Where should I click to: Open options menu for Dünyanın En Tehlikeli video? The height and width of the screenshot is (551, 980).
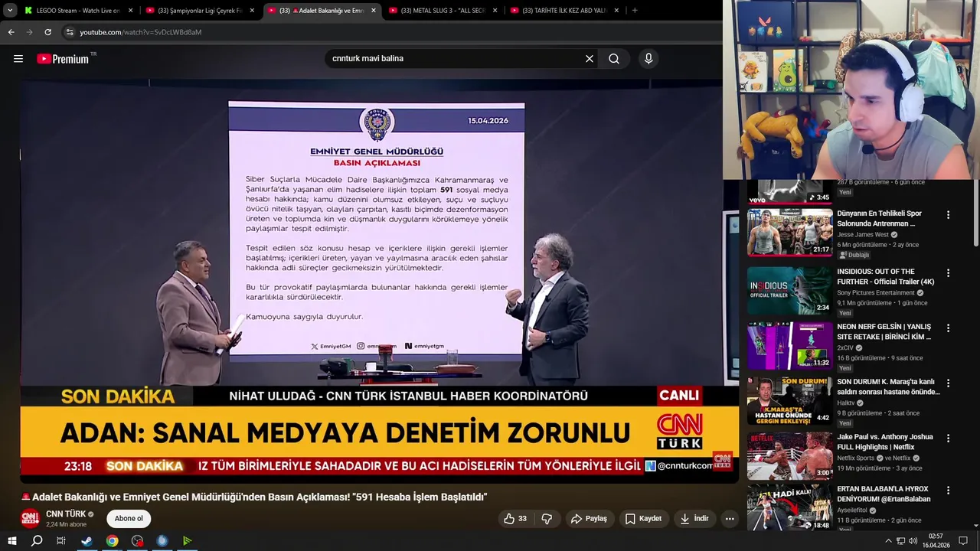[x=948, y=215]
